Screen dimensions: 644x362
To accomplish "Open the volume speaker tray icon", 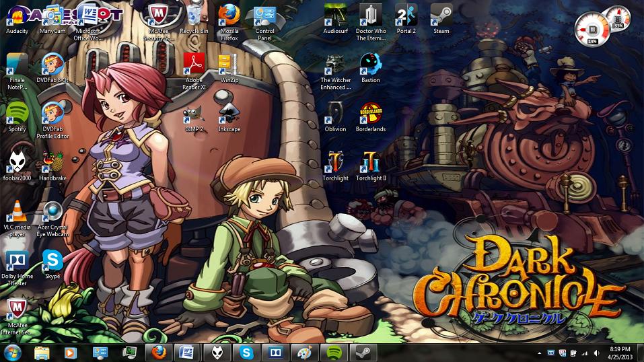I will [596, 353].
